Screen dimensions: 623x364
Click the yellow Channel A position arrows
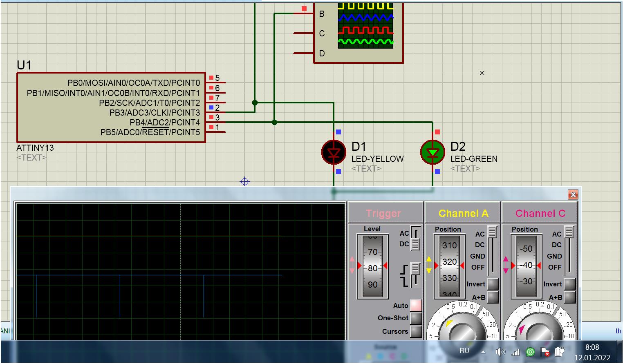click(429, 265)
